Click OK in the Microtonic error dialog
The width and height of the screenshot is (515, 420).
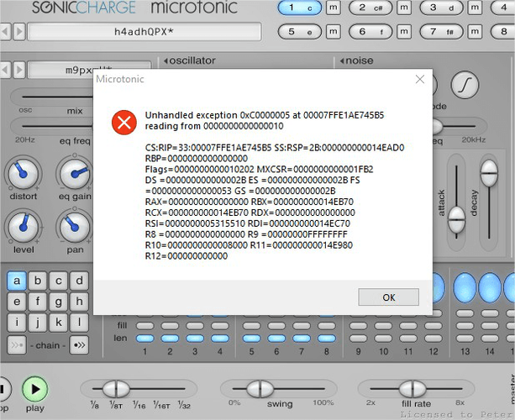(x=388, y=297)
